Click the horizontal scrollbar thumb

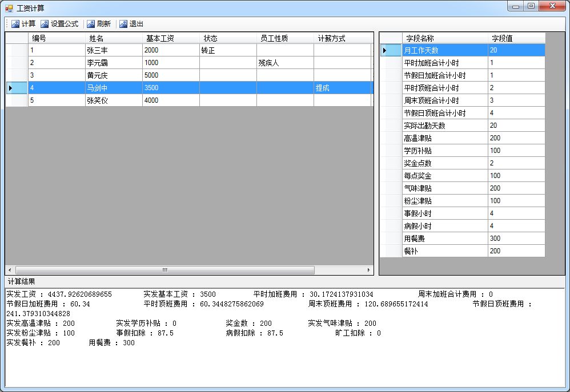tap(164, 270)
